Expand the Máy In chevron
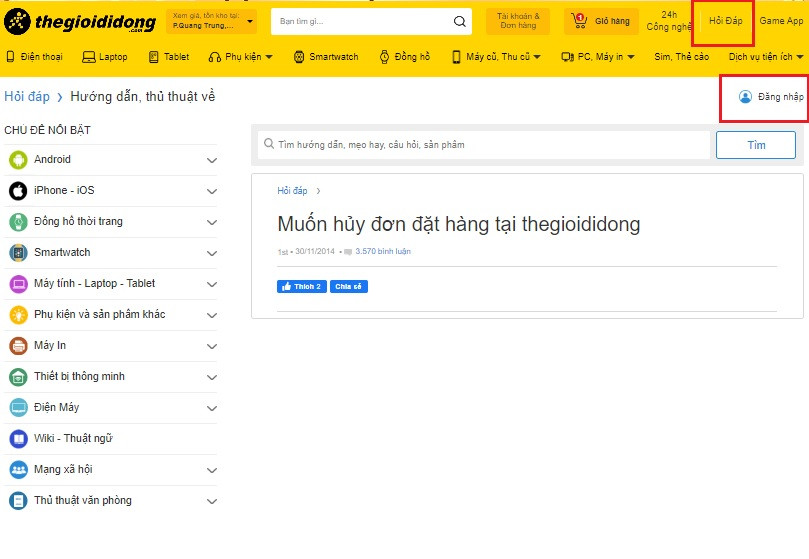 212,346
